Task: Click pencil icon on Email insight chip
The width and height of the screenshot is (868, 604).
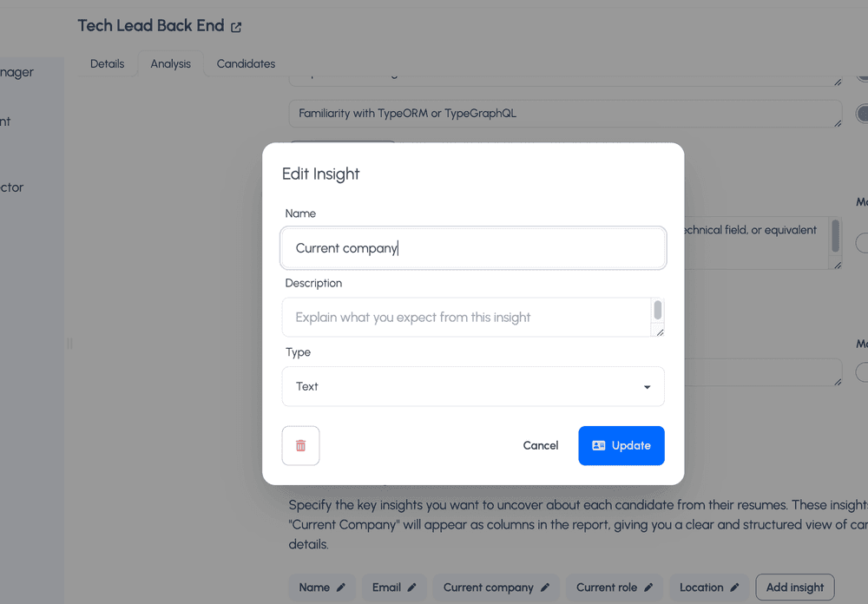Action: point(412,588)
